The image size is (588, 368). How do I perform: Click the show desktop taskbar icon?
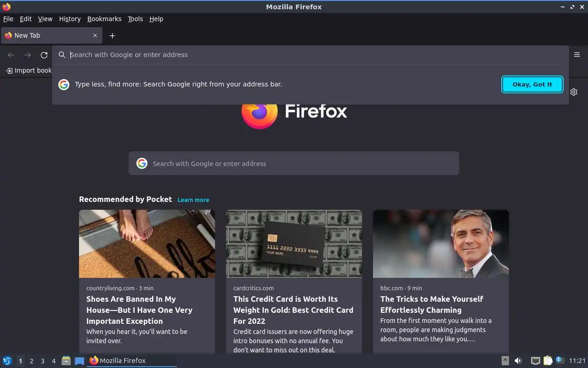point(79,361)
